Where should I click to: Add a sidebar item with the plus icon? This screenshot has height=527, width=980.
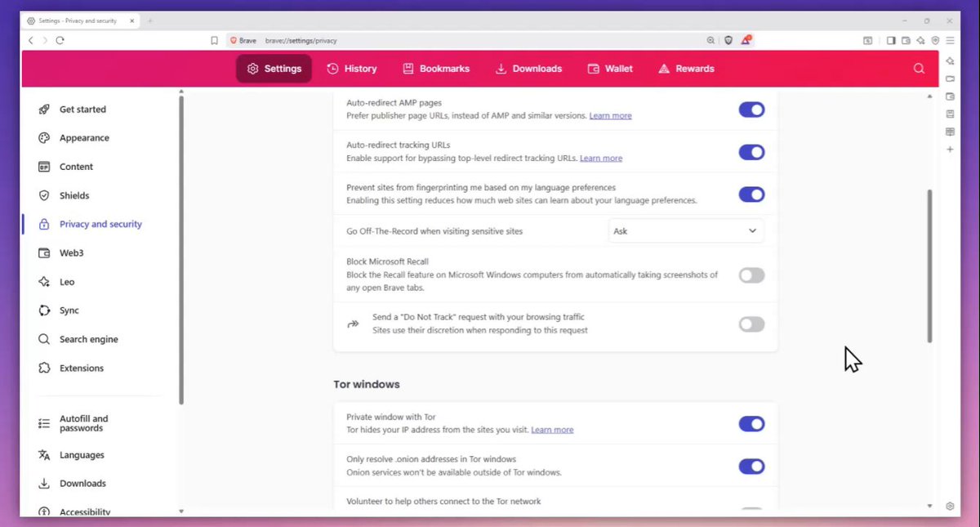(950, 150)
